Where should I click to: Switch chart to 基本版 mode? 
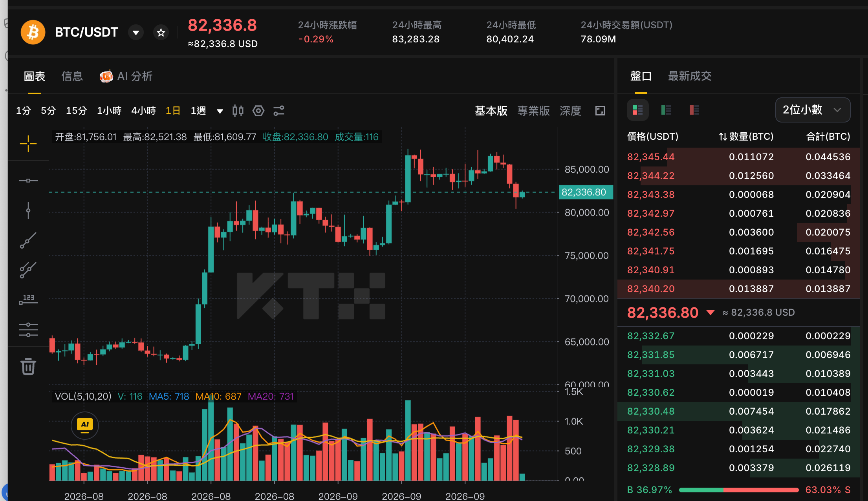point(491,111)
